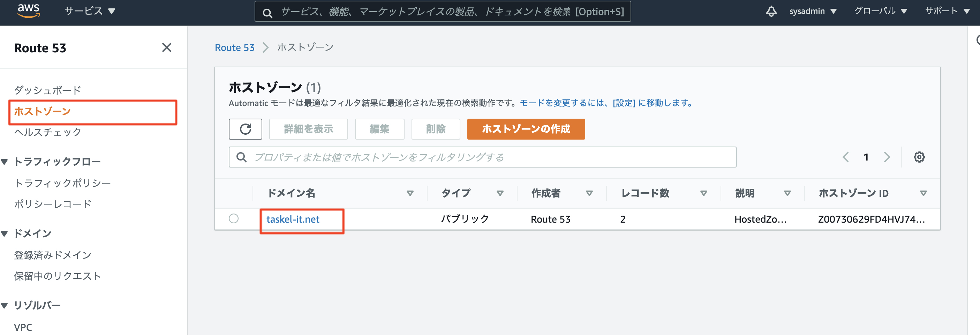Image resolution: width=980 pixels, height=335 pixels.
Task: Sort by ドメイン名 column arrow
Action: pos(410,193)
